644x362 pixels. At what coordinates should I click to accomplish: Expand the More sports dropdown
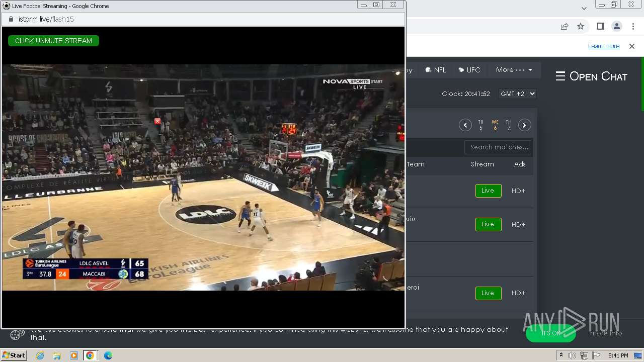coord(514,70)
